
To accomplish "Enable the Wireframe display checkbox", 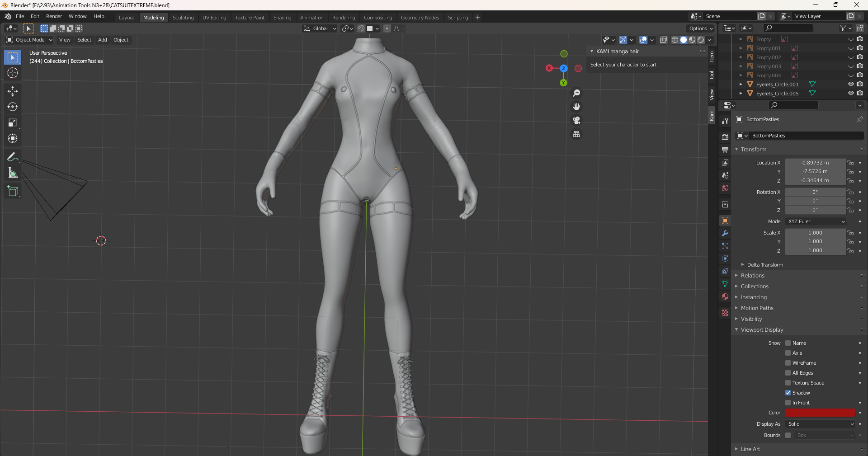I will click(788, 363).
